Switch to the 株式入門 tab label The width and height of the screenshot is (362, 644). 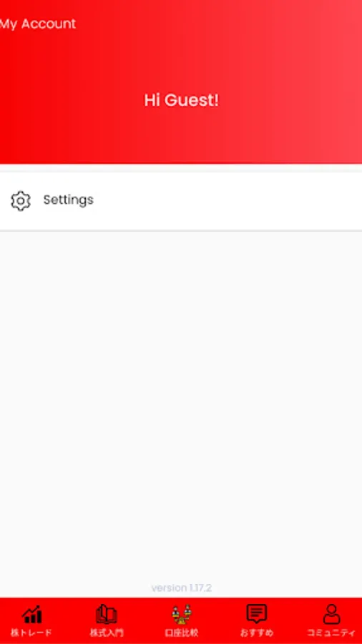pos(107,633)
